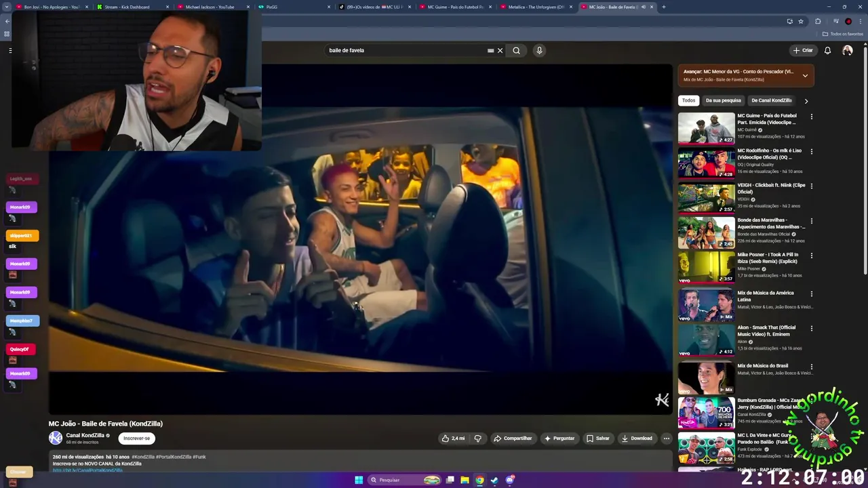Switch to the Stream Kick Dashboard tab
This screenshot has height=488, width=868.
[133, 7]
